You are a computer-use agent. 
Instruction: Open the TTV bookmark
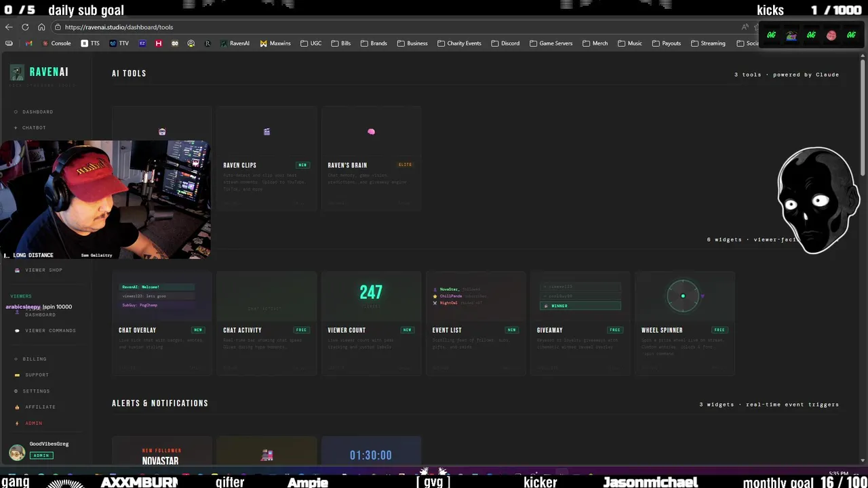[x=119, y=43]
